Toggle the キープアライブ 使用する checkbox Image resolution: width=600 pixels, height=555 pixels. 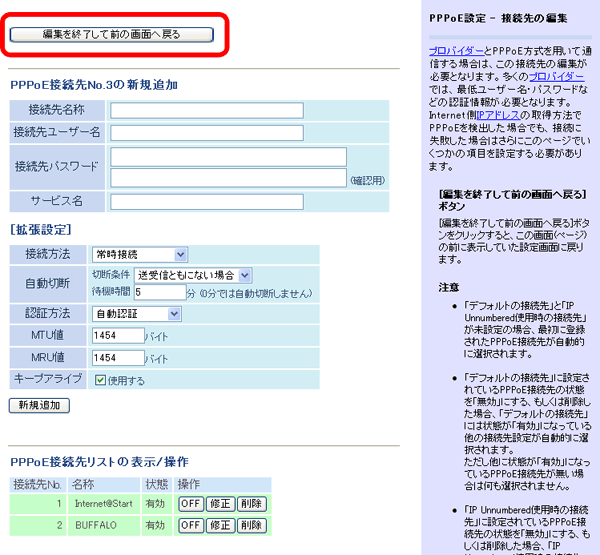point(100,380)
